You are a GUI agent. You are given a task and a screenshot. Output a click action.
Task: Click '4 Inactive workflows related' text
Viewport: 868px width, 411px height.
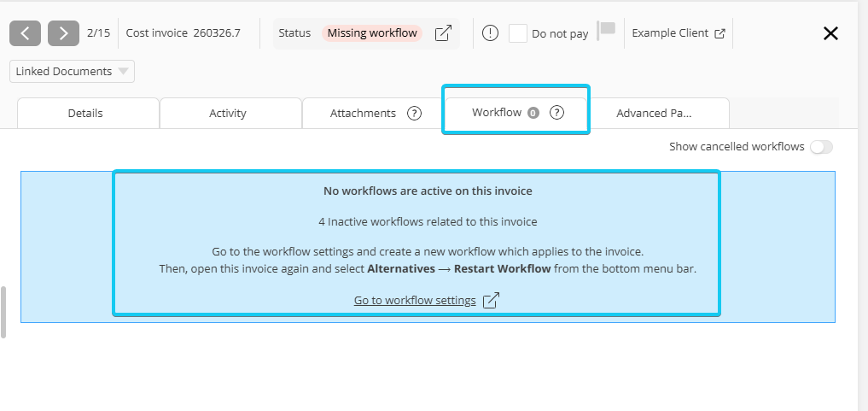[x=428, y=221]
